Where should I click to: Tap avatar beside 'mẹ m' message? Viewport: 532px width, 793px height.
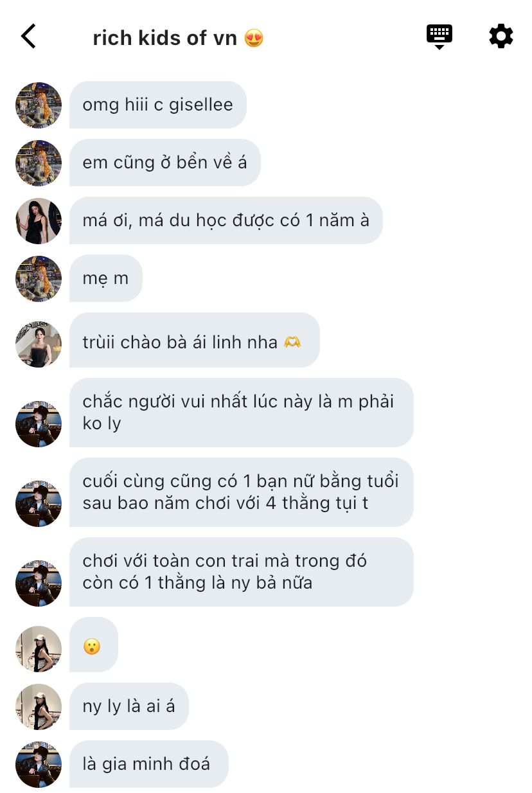pyautogui.click(x=39, y=279)
